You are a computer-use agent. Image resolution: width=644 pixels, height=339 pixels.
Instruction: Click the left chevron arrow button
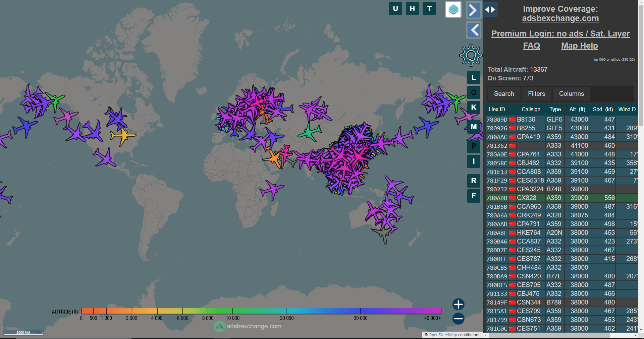click(473, 30)
